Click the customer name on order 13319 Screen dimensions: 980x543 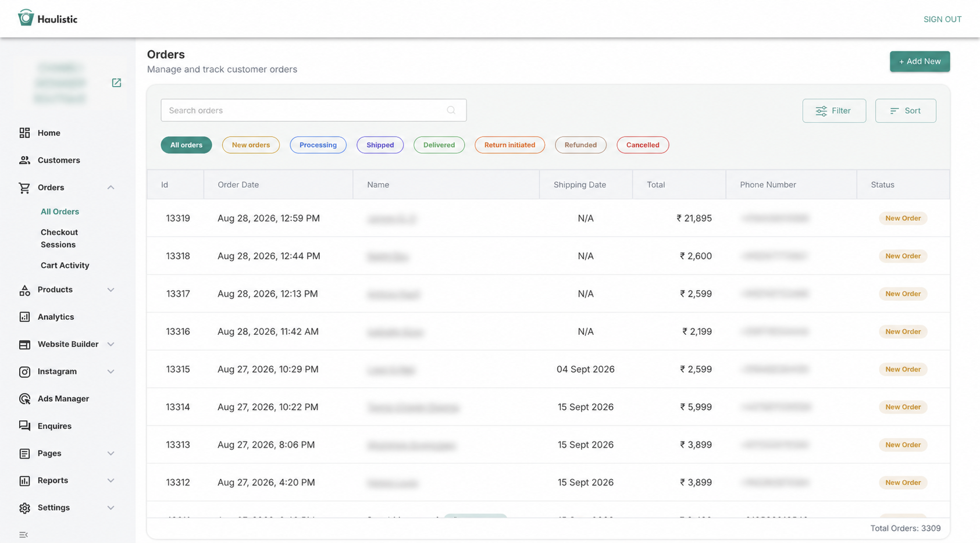[391, 219]
